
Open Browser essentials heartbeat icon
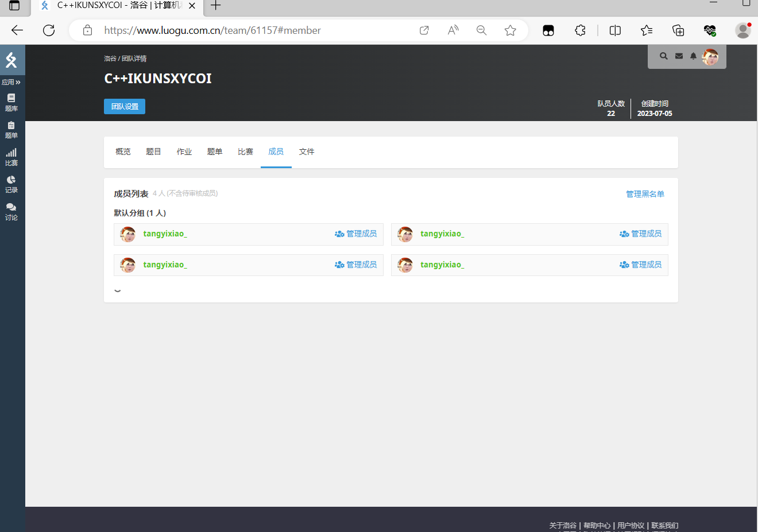(710, 30)
